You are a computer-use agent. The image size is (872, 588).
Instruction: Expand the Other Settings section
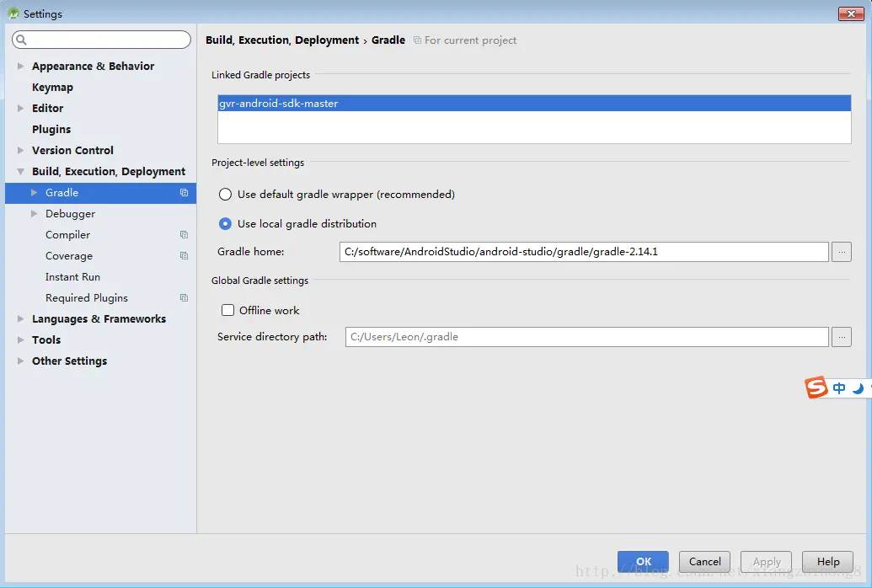[x=20, y=361]
